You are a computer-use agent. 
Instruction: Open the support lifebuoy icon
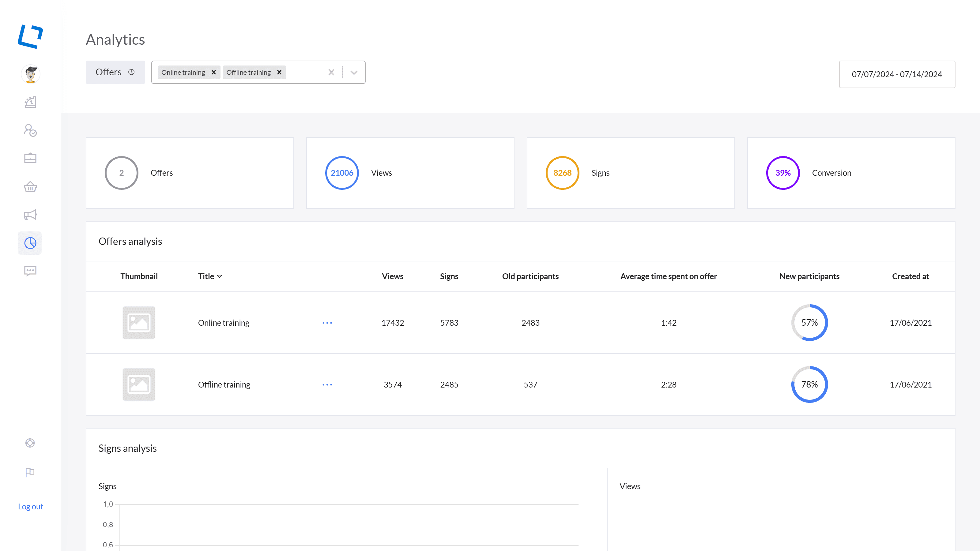(30, 443)
